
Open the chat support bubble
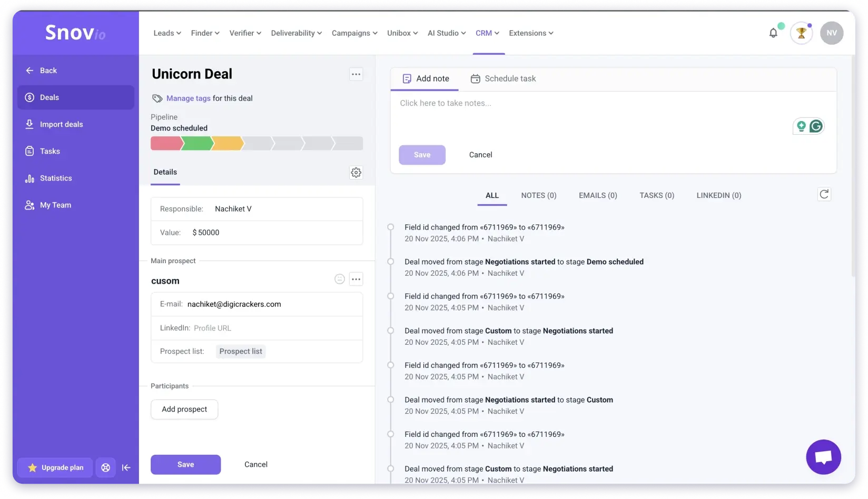pos(823,457)
